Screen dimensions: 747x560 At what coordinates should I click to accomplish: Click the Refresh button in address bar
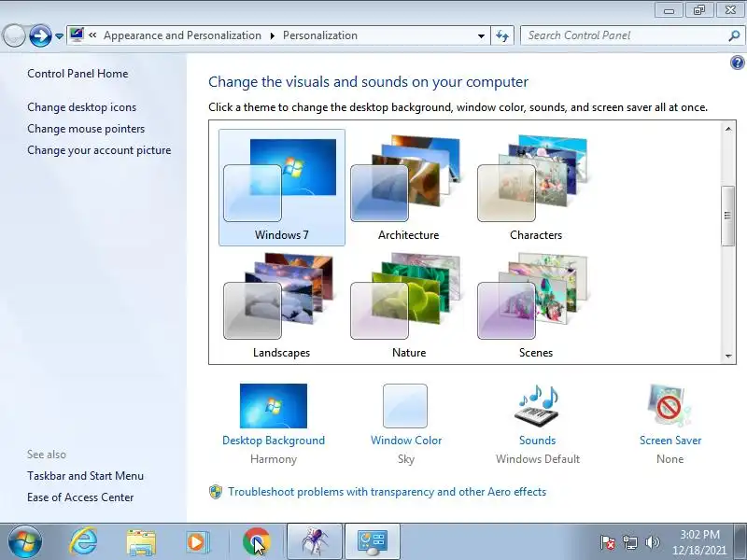502,35
